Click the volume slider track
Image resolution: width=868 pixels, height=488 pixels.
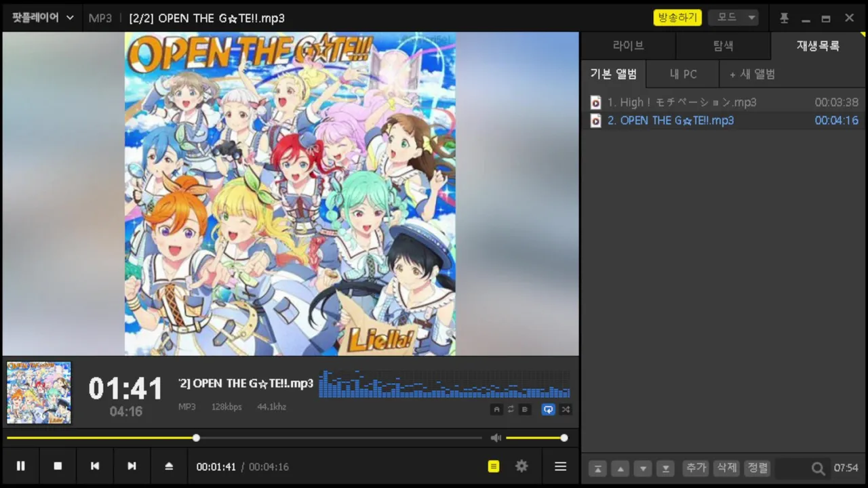(535, 438)
